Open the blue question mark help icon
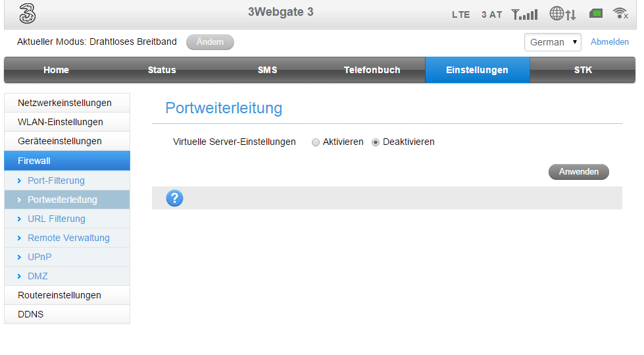 point(174,198)
